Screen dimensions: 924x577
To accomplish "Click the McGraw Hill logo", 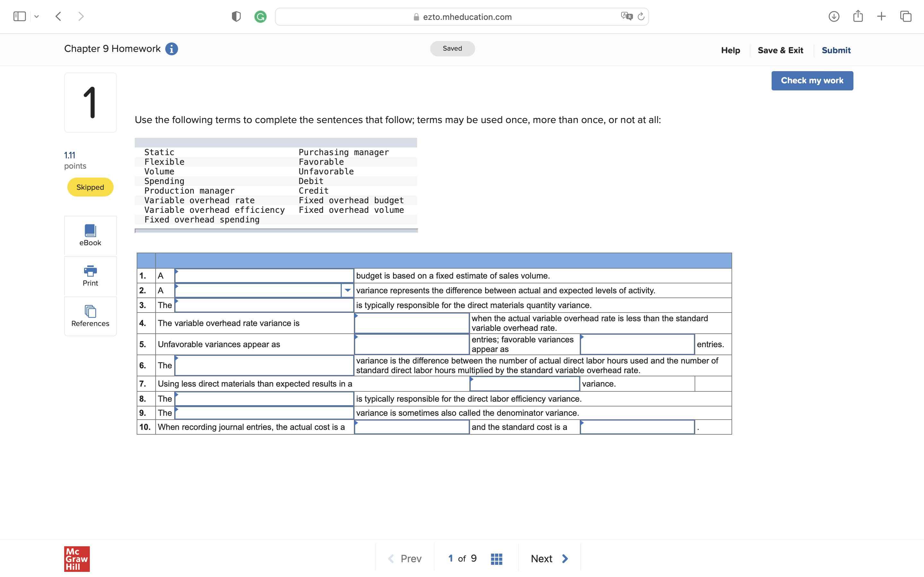I will click(x=77, y=559).
